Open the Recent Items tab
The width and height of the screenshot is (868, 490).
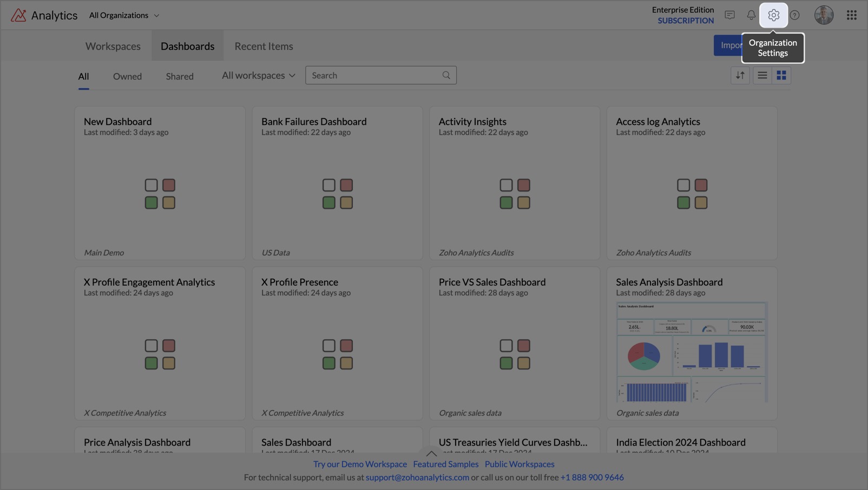click(x=264, y=46)
